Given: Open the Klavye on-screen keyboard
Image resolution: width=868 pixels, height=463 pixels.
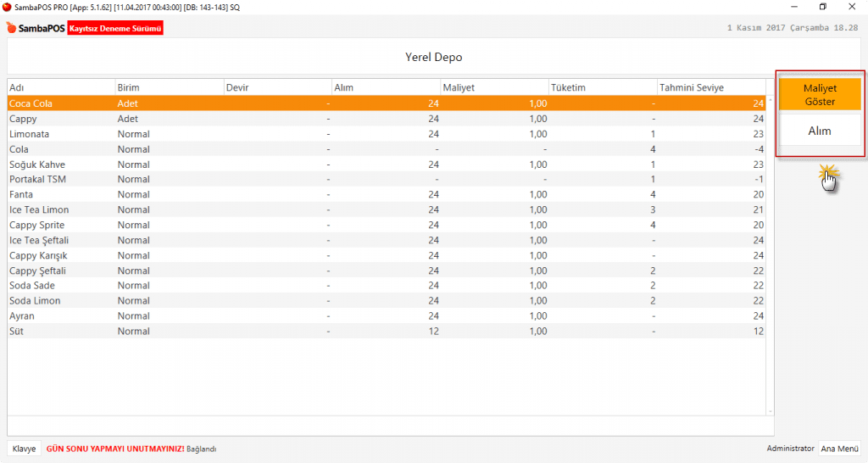Looking at the screenshot, I should coord(24,449).
